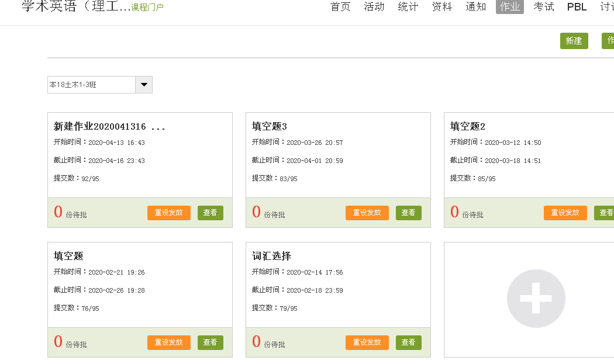The width and height of the screenshot is (614, 364).
Task: Open the 通知 tab
Action: (x=476, y=7)
